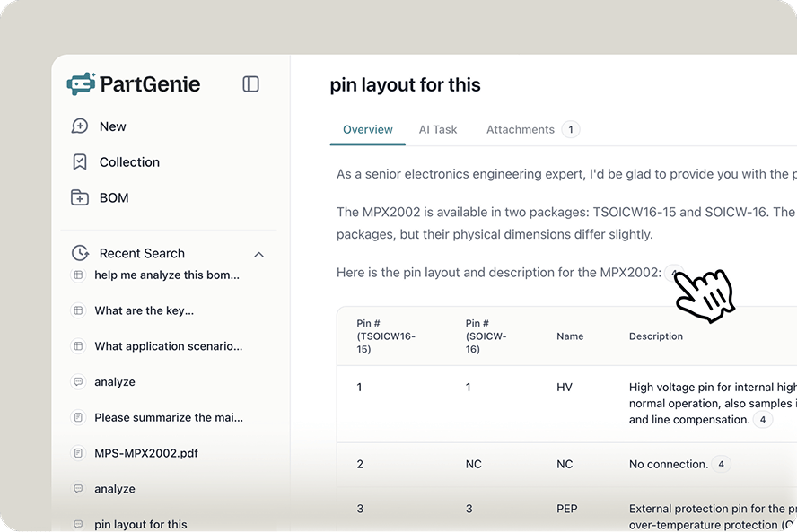This screenshot has height=532, width=797.
Task: Click the HV name cell
Action: pos(565,388)
